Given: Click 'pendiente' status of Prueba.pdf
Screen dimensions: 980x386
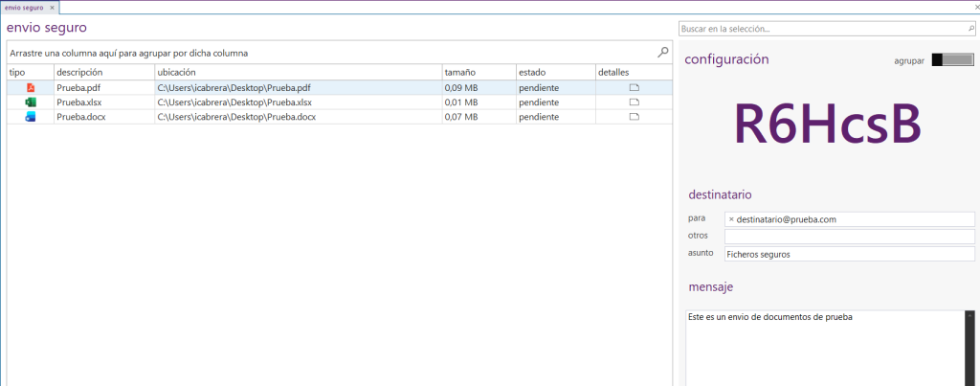Looking at the screenshot, I should [539, 87].
